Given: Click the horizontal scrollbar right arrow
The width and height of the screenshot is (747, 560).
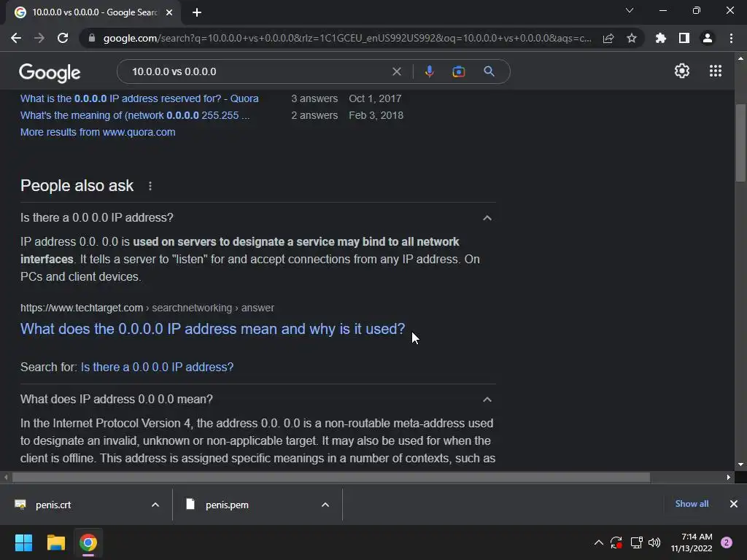Looking at the screenshot, I should 729,477.
